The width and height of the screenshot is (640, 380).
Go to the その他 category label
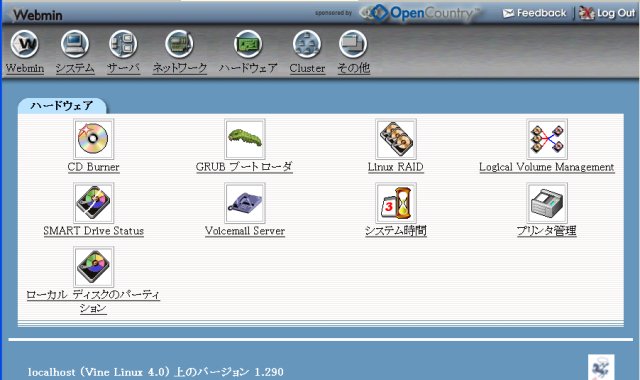(x=353, y=68)
